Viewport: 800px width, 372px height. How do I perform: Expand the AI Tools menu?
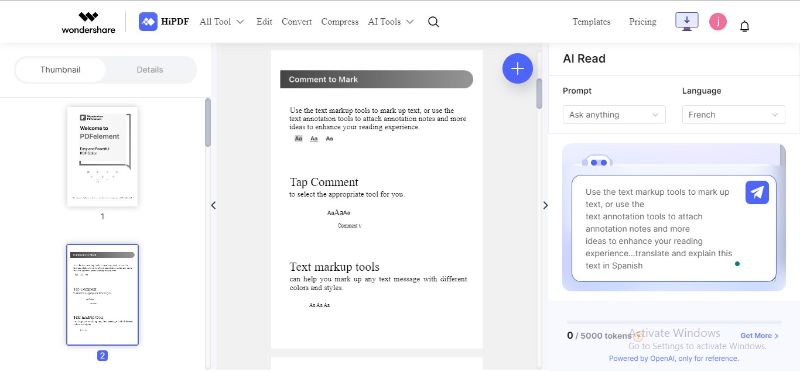[x=391, y=22]
